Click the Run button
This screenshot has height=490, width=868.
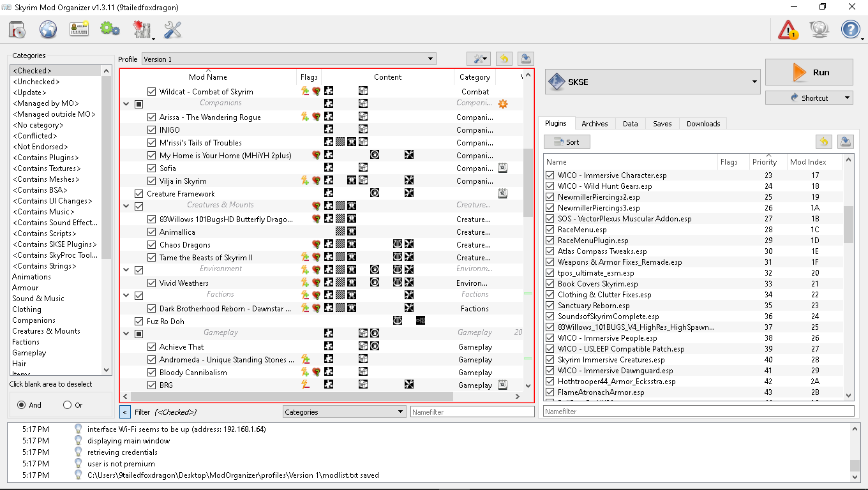coord(809,72)
